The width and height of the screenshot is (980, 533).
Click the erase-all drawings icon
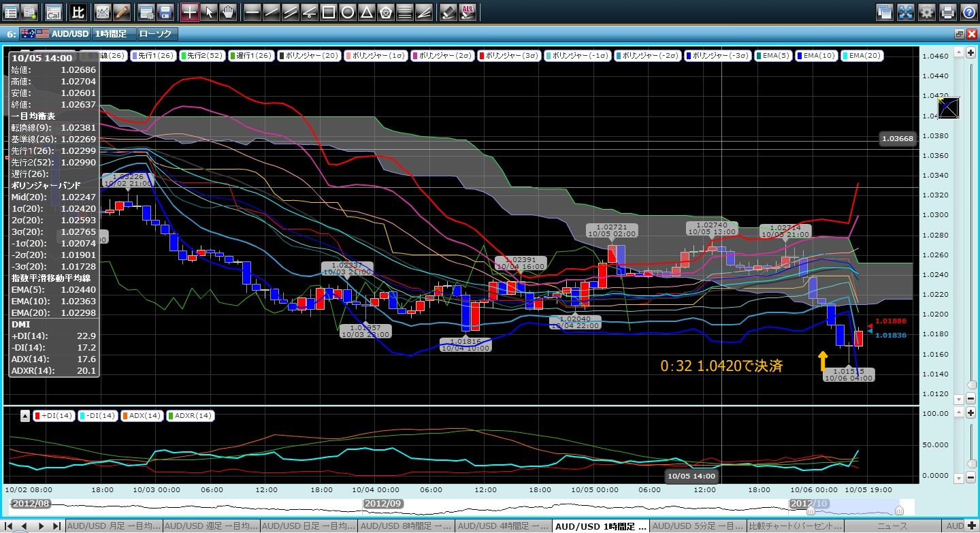point(468,12)
